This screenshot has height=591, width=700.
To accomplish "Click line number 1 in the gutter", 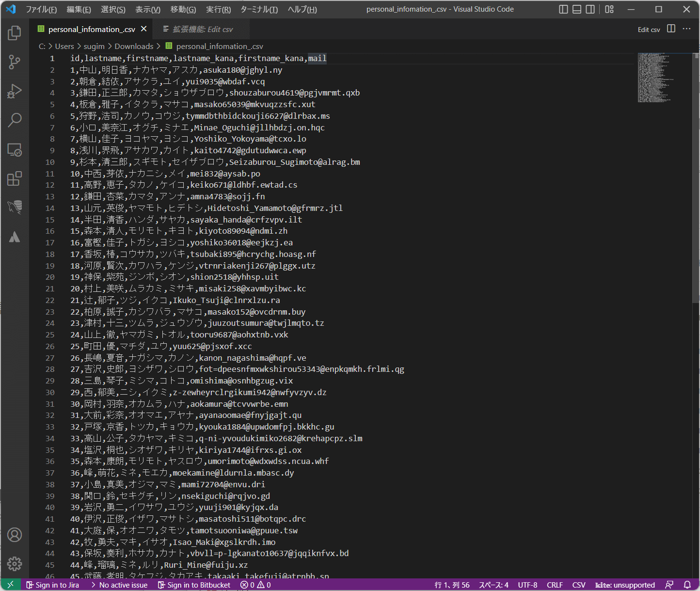I will click(52, 58).
